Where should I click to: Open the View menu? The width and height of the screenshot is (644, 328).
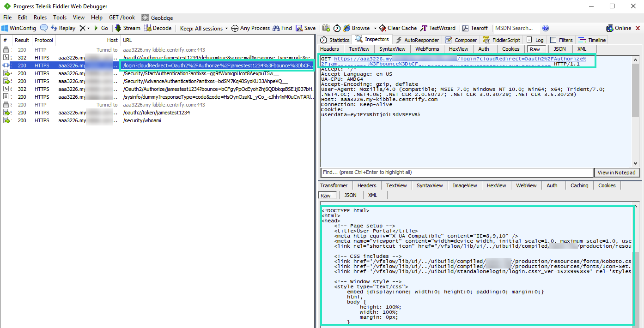coord(79,18)
